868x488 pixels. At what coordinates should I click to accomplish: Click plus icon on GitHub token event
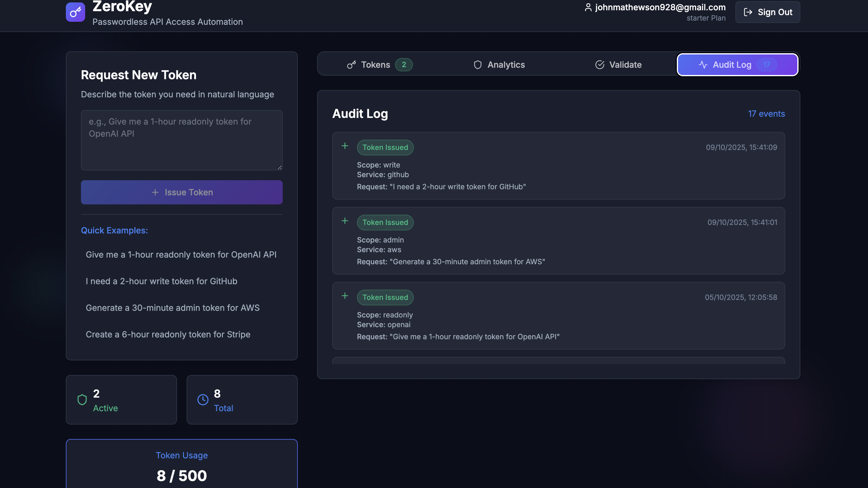(345, 146)
